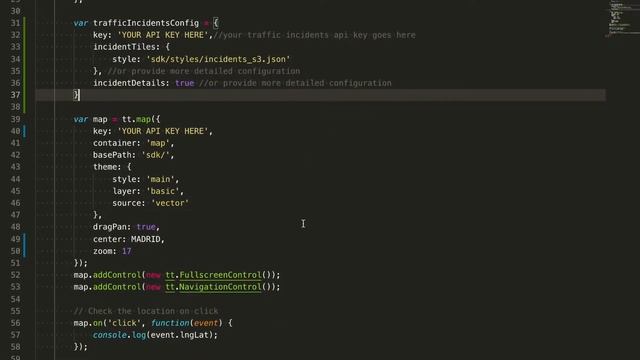Viewport: 640px width, 360px height.
Task: Click the 'basic' layer string
Action: pos(162,191)
